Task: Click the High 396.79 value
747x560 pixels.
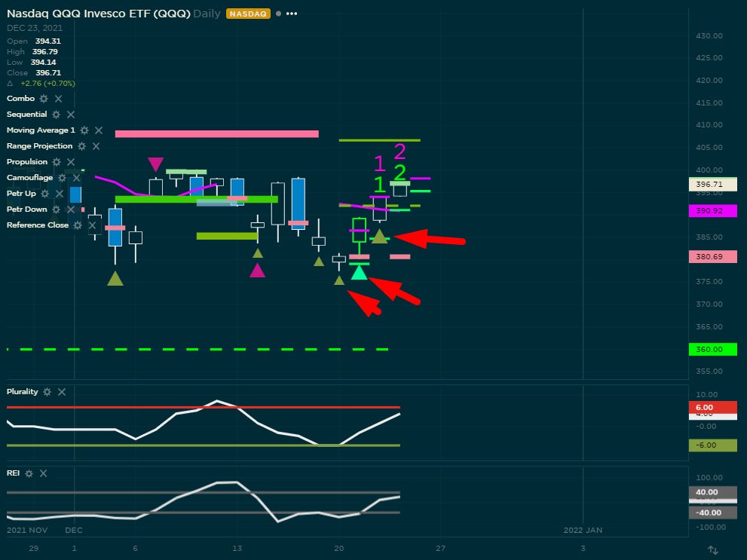Action: click(x=44, y=52)
